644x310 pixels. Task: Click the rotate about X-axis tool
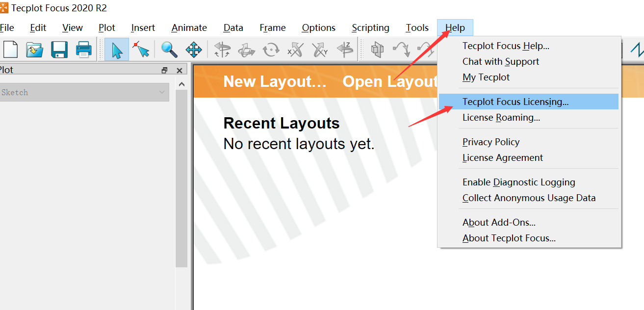tap(295, 50)
